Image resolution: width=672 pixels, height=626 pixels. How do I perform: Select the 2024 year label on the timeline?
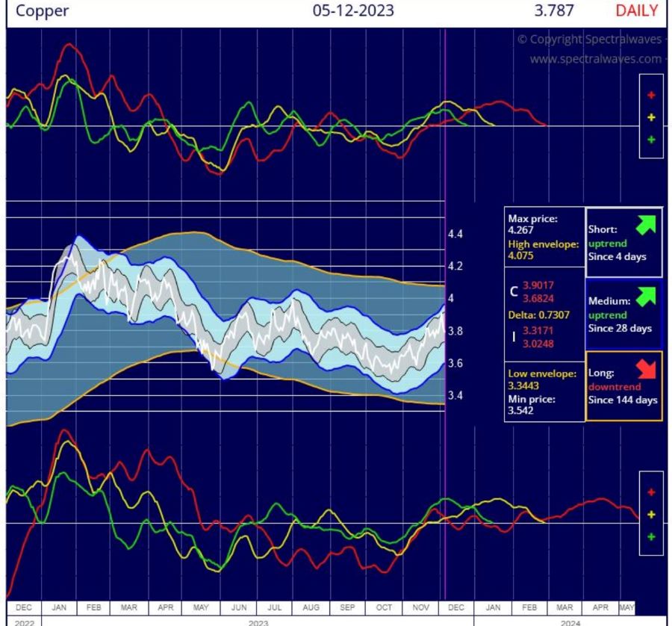[x=570, y=622]
